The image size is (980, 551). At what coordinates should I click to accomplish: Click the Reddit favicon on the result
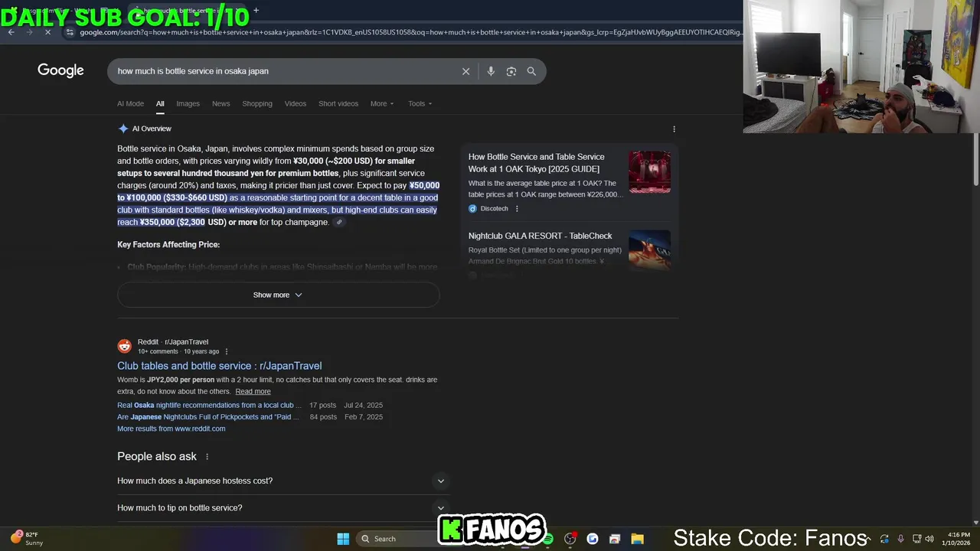(124, 346)
